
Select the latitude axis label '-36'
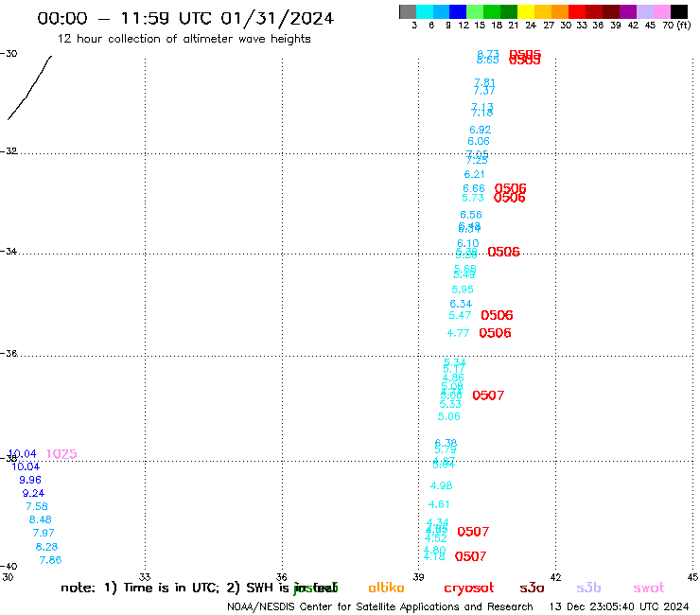(x=9, y=353)
